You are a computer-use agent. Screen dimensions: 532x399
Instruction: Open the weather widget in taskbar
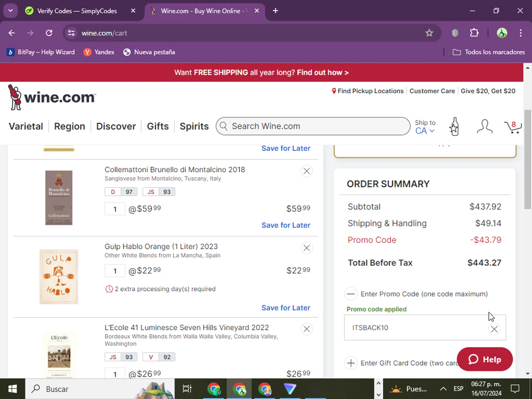click(408, 389)
